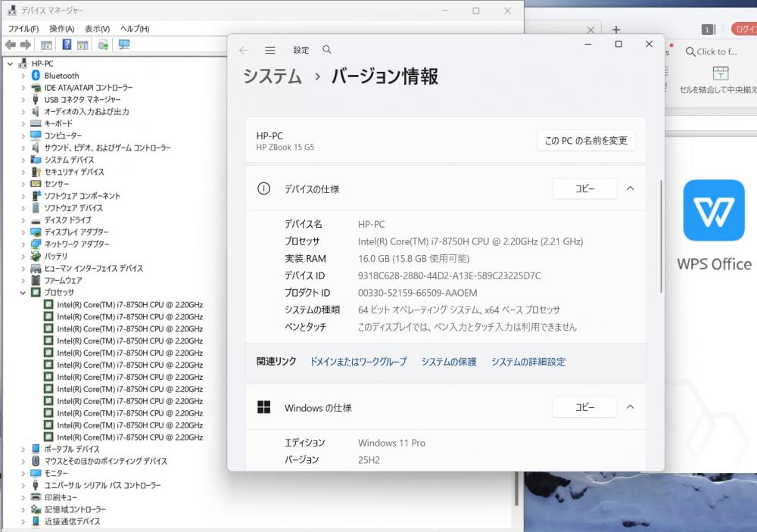Expand the モニター tree node
Image resolution: width=757 pixels, height=532 pixels.
(23, 473)
